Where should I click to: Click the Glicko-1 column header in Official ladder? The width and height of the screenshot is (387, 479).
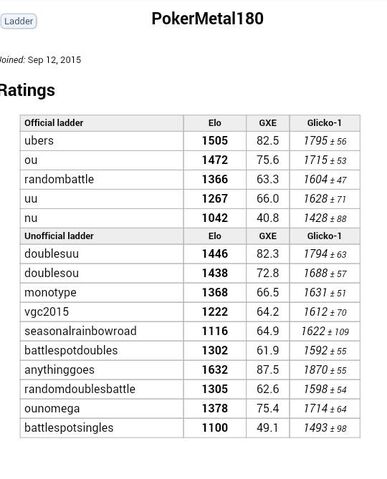coord(324,123)
